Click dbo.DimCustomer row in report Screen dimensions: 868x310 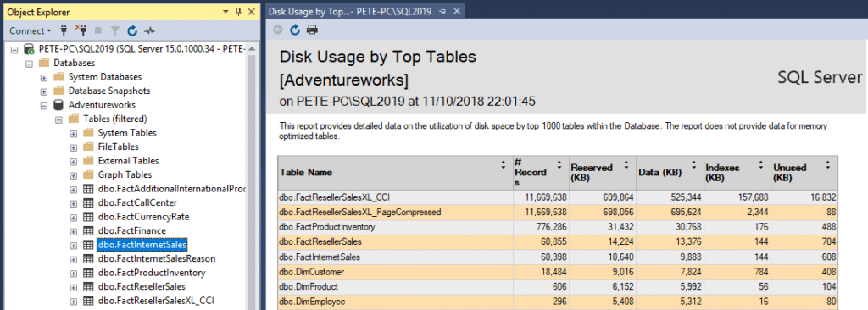pyautogui.click(x=312, y=272)
